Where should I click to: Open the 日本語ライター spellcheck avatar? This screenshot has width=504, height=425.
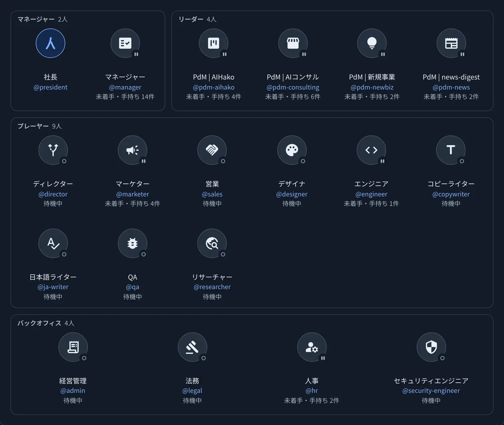[53, 243]
